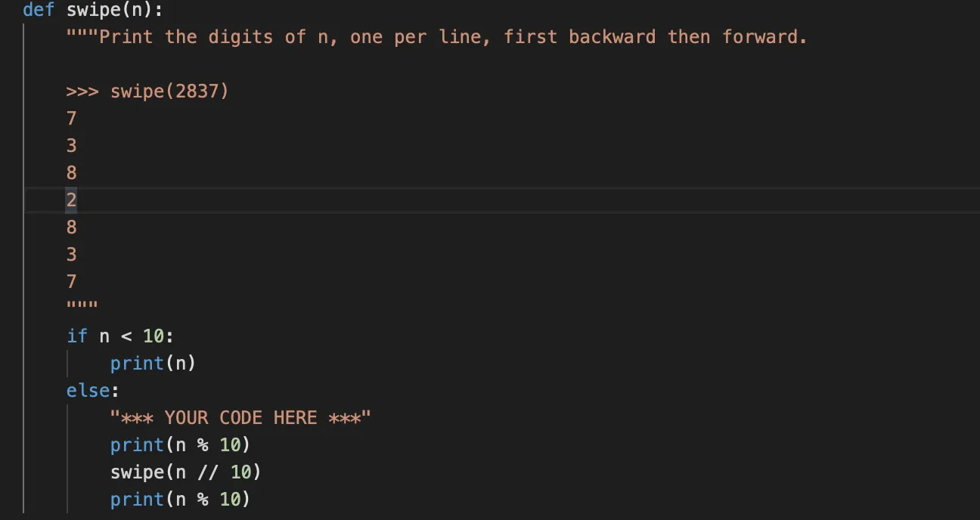The width and height of the screenshot is (980, 520).
Task: Click the >>> prompt in the doctest
Action: point(82,91)
